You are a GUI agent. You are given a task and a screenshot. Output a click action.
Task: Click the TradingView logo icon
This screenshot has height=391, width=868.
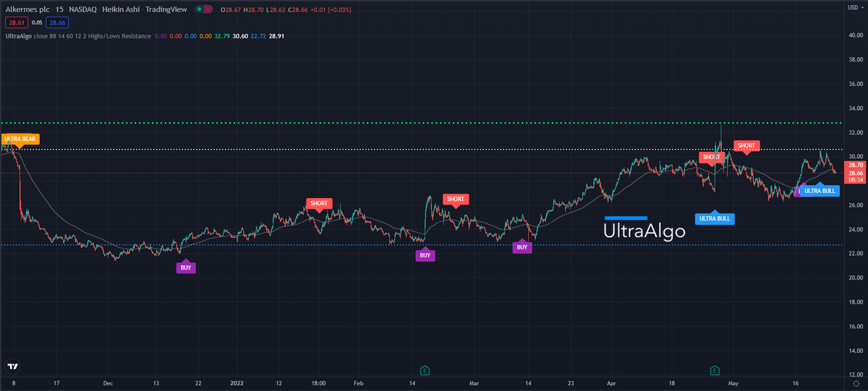[x=12, y=366]
